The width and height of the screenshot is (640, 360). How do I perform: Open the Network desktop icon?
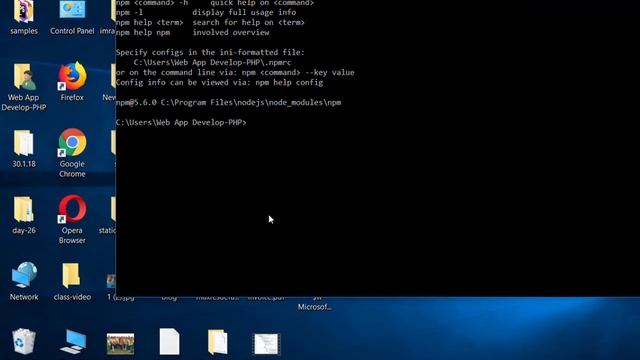pyautogui.click(x=24, y=281)
